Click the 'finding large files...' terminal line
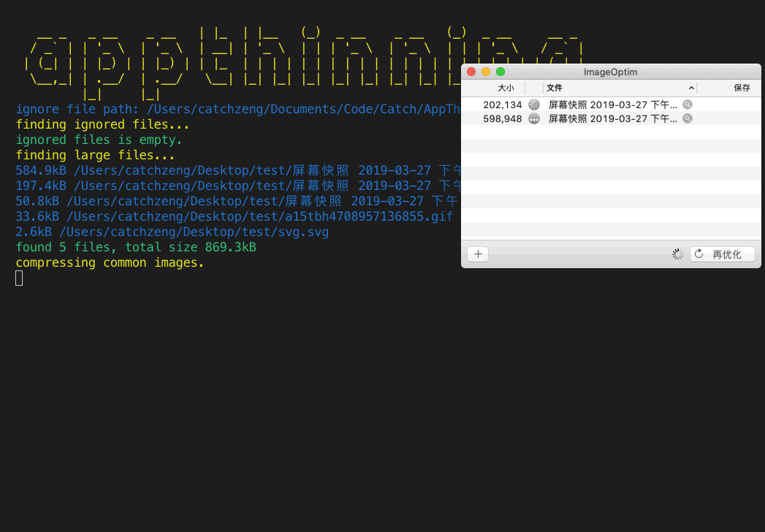The width and height of the screenshot is (765, 532). click(95, 155)
